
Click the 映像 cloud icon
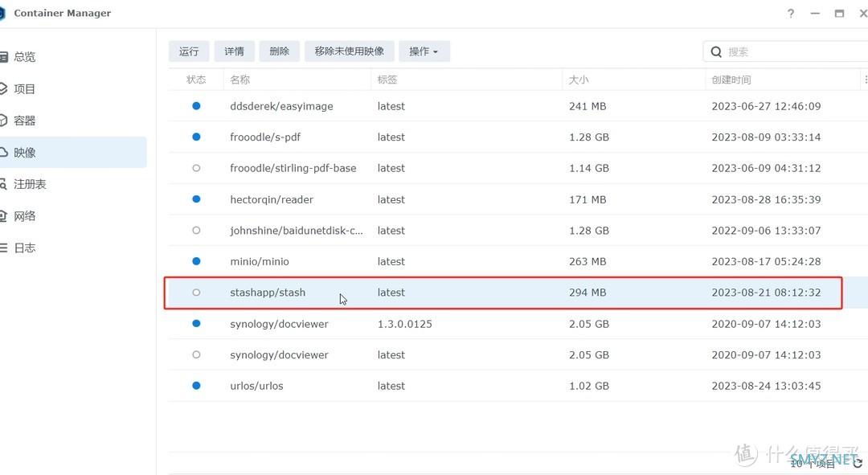(3, 152)
